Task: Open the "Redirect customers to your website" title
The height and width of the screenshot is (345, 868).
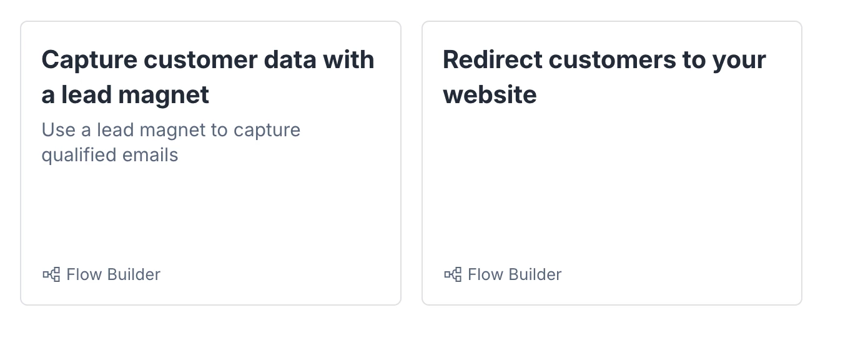Action: click(x=604, y=77)
